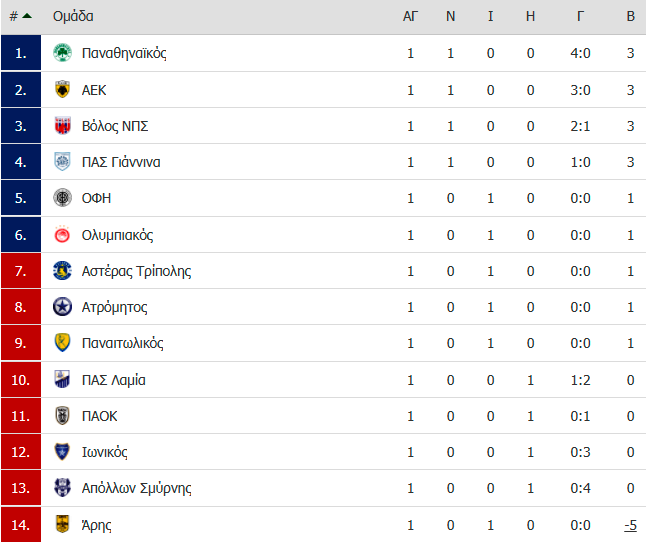Open the ΠΑΟΚ team link

99,416
